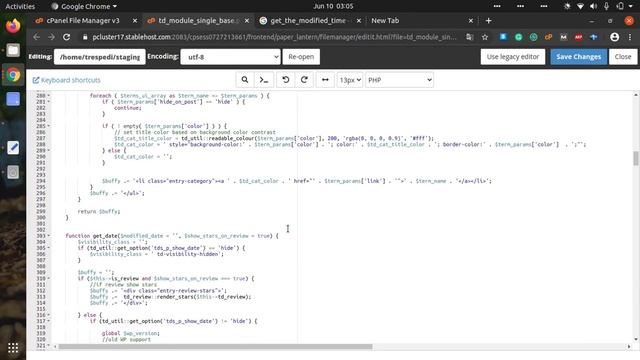640x360 pixels.
Task: Close the New Tab tab
Action: pyautogui.click(x=471, y=20)
